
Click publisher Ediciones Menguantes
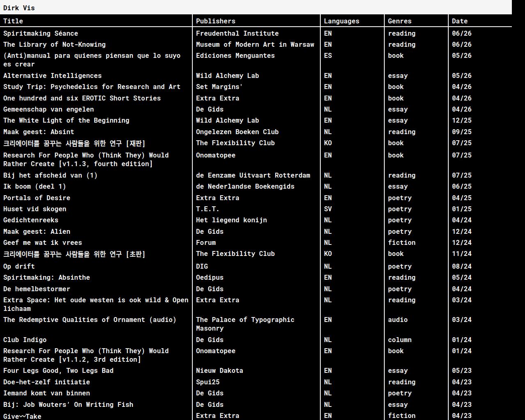[x=235, y=55]
